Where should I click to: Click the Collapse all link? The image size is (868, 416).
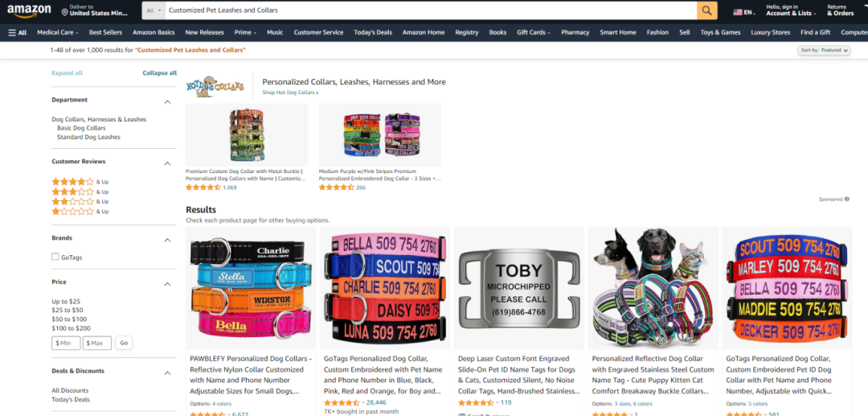[159, 72]
